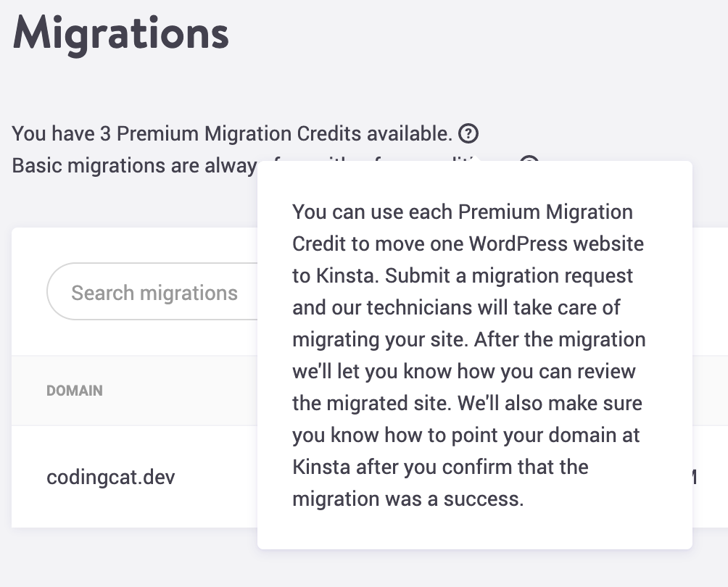Click the Basic migrations are always text

[x=134, y=166]
